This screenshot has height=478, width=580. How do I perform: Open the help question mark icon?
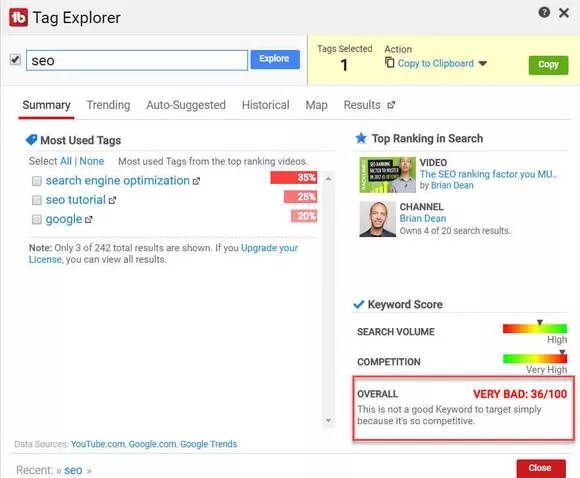coord(544,12)
